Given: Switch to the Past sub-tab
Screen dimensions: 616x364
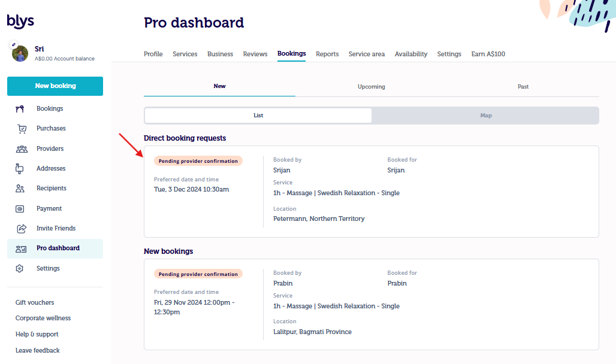Looking at the screenshot, I should pyautogui.click(x=523, y=86).
